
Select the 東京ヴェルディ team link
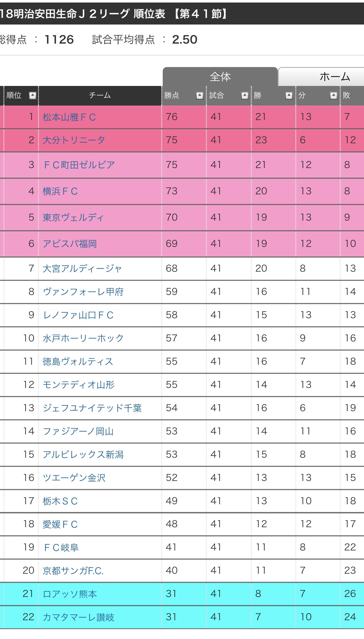point(73,217)
